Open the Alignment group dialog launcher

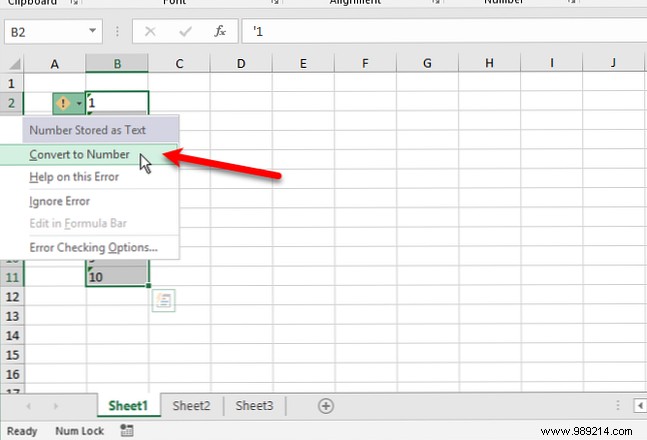click(436, 2)
